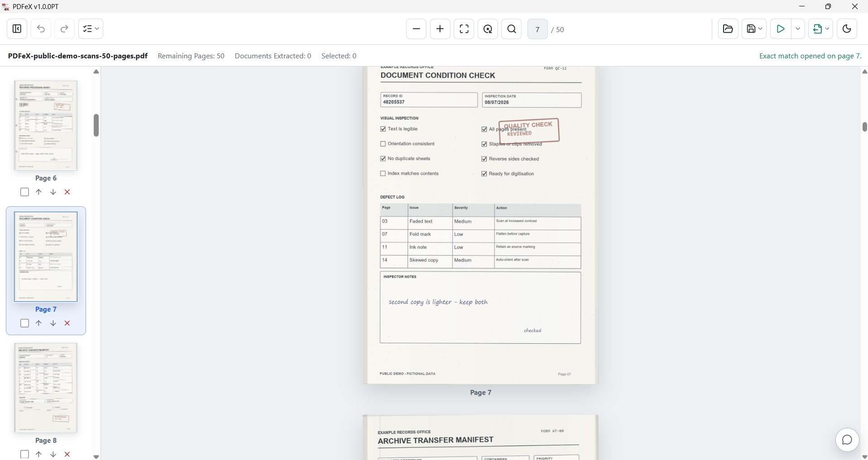Click the thumbnail panel scroll-down arrow

coord(96,457)
